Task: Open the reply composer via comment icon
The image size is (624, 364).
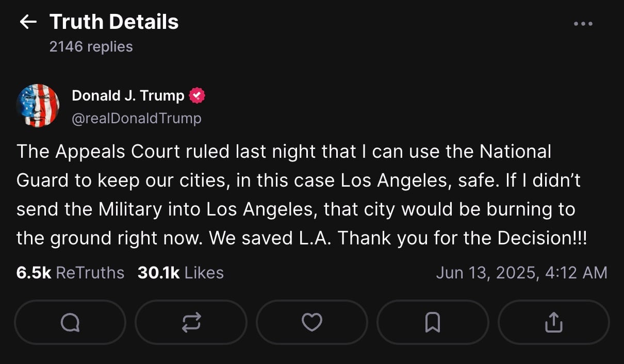Action: pos(70,322)
